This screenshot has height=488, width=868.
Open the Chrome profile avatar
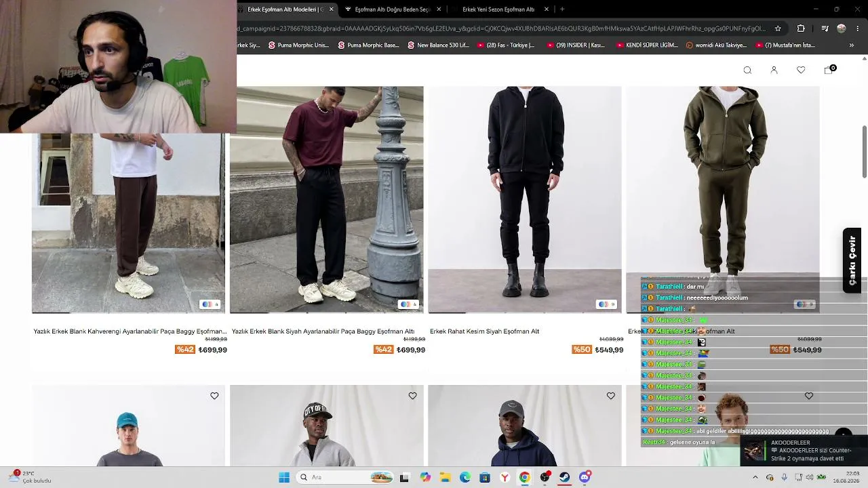pos(842,28)
